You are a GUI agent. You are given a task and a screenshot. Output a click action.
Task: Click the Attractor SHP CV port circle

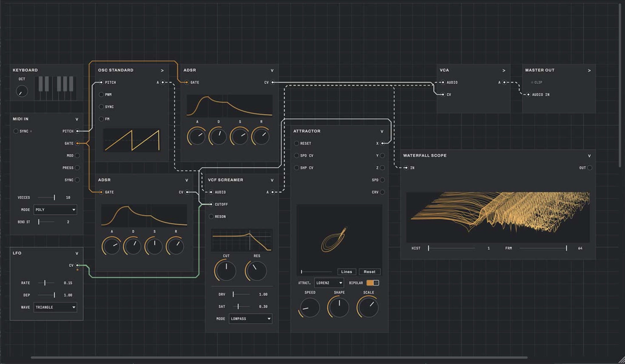pos(296,168)
